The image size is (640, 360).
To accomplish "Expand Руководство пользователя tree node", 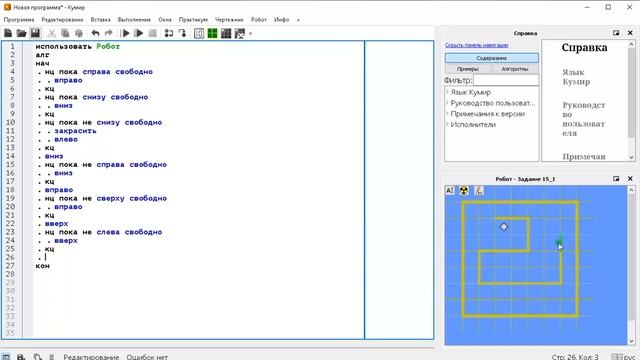I will pos(447,103).
